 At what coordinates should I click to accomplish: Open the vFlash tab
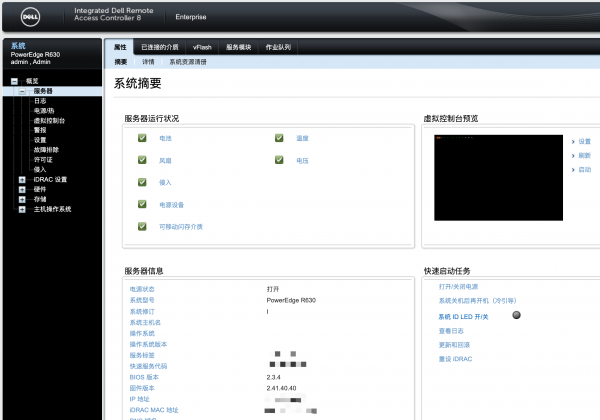[x=202, y=47]
